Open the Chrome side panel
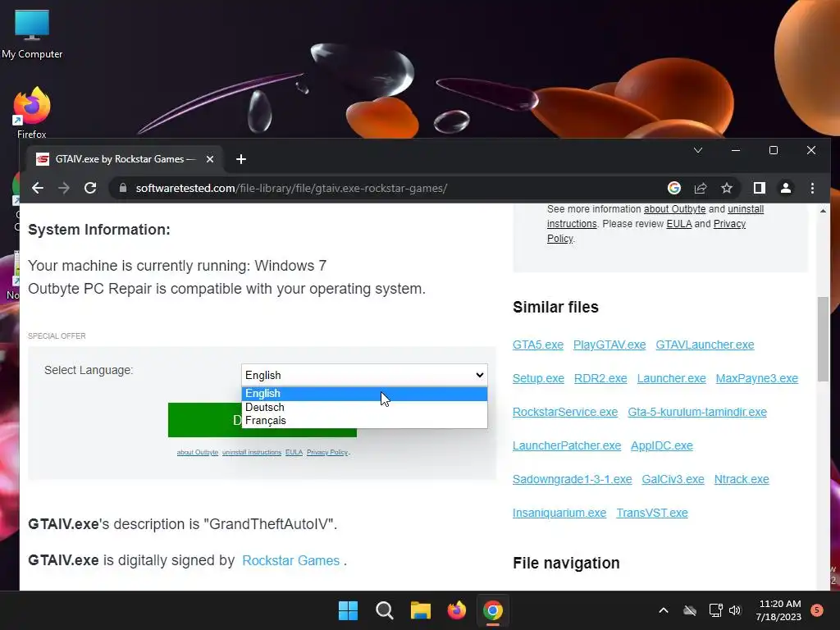Image resolution: width=840 pixels, height=630 pixels. 759,188
